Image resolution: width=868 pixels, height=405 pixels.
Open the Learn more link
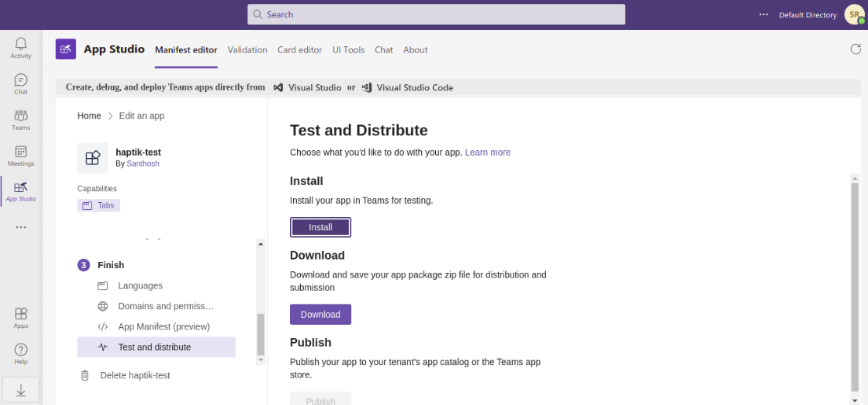tap(488, 153)
